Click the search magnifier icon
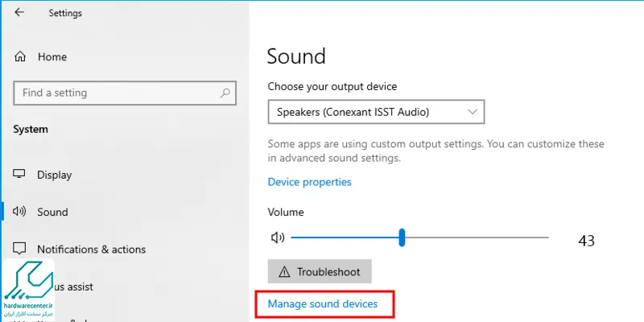Viewport: 644px width, 322px height. 225,93
